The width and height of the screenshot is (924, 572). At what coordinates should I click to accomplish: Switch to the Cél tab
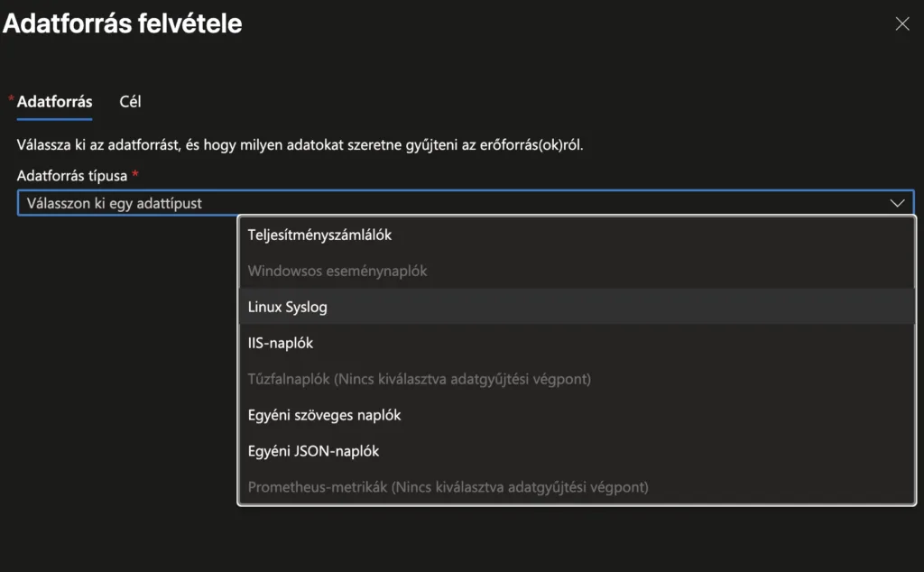click(130, 101)
